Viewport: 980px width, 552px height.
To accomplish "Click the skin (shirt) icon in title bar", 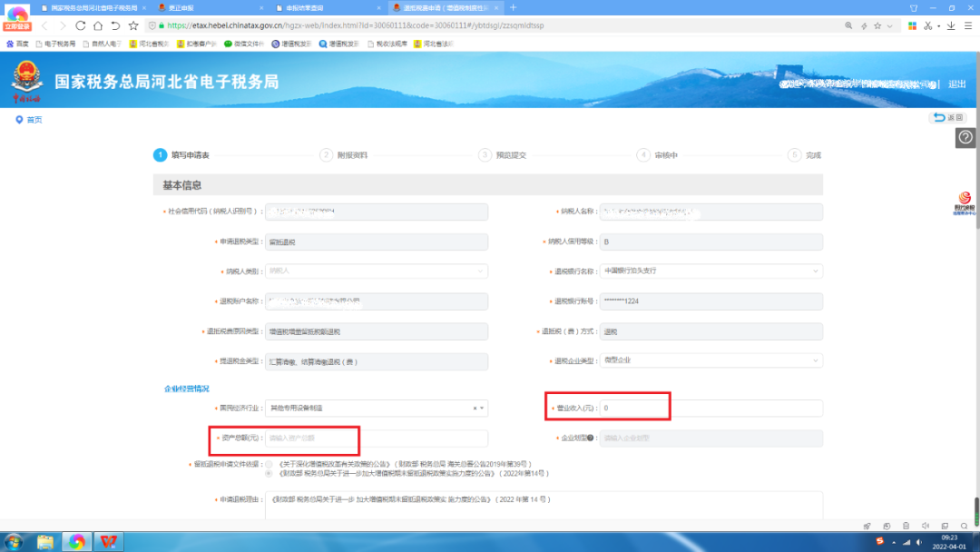I will pyautogui.click(x=914, y=8).
